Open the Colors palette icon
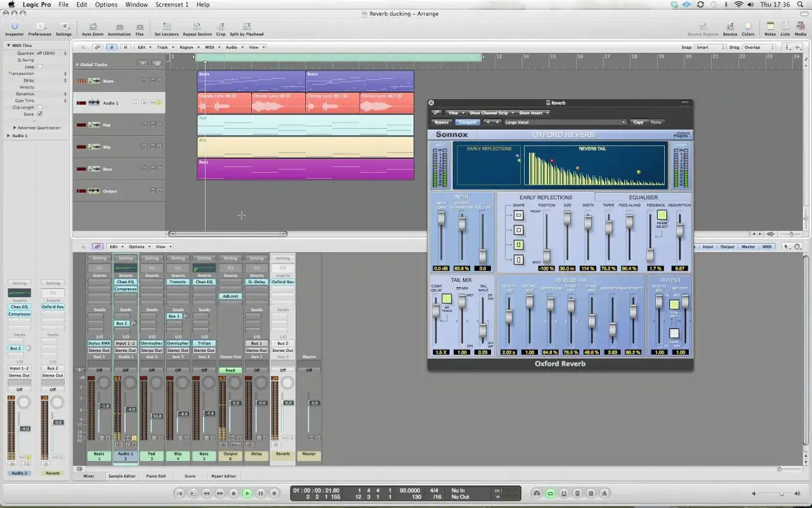Screen dimensions: 812x508 coord(748,29)
